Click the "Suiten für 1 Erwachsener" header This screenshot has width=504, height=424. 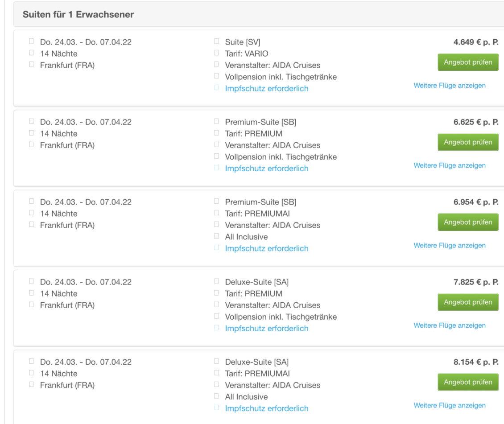pos(78,14)
